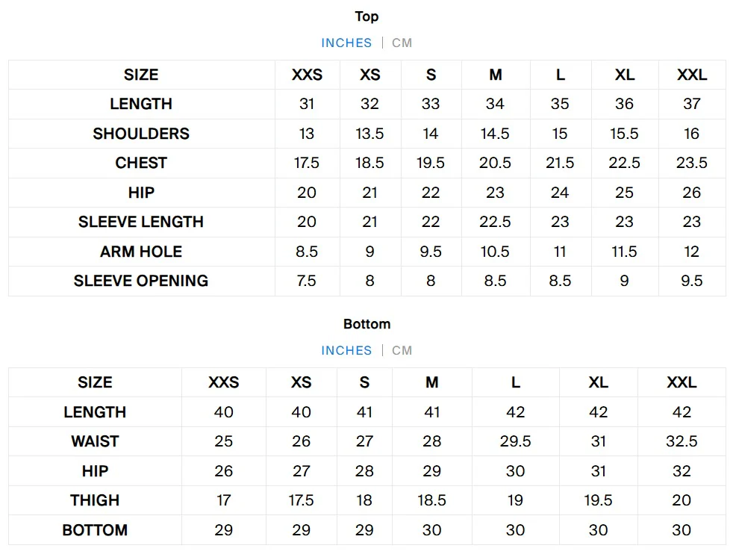The image size is (736, 560).
Task: Switch Bottom table to CM units
Action: coord(402,350)
